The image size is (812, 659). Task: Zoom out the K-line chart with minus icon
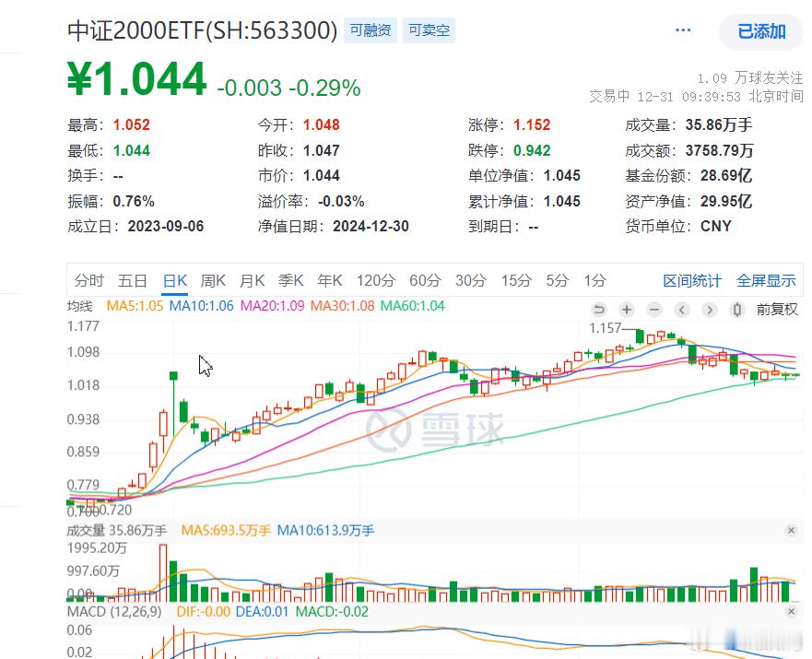coord(654,310)
